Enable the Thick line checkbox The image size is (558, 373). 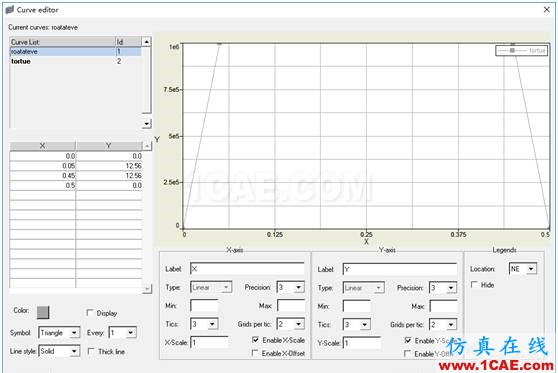pyautogui.click(x=91, y=351)
